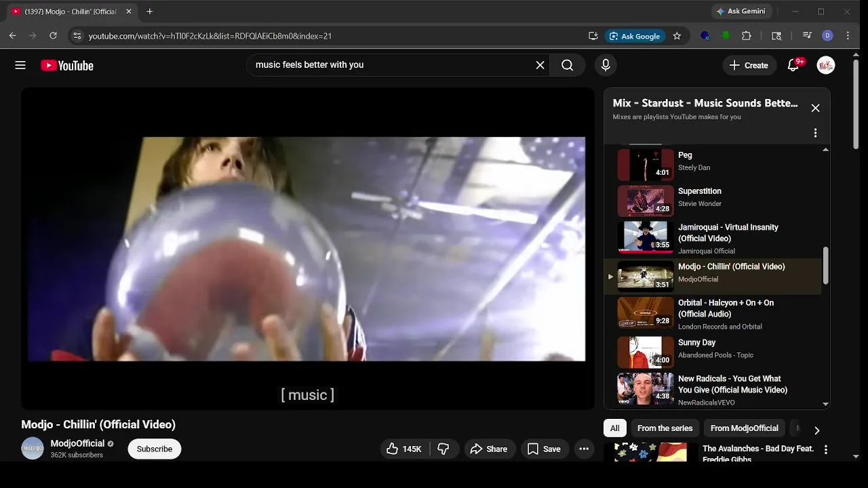The width and height of the screenshot is (868, 488).
Task: Open account avatar menu
Action: click(825, 65)
